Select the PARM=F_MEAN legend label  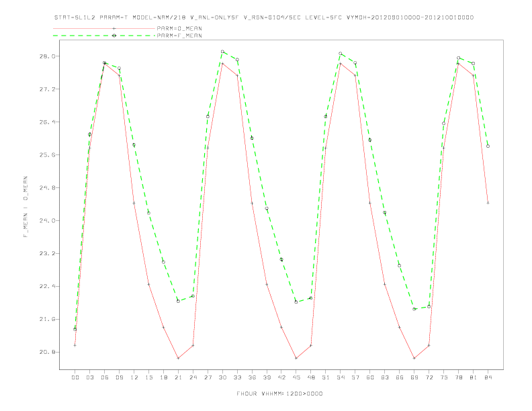click(x=179, y=36)
